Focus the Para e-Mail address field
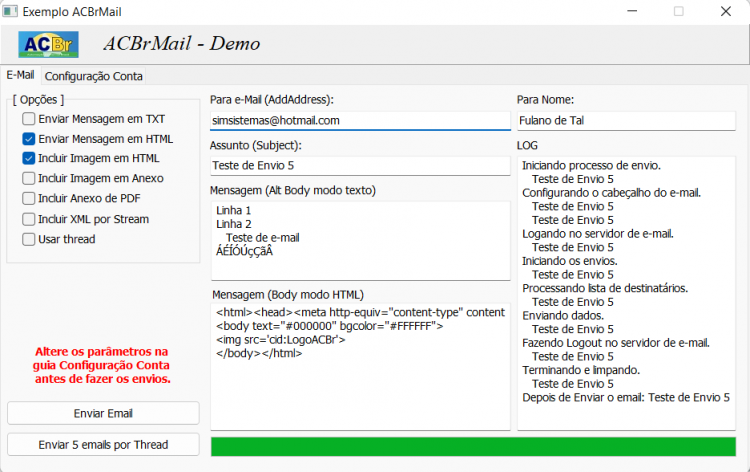750x472 pixels. point(360,121)
